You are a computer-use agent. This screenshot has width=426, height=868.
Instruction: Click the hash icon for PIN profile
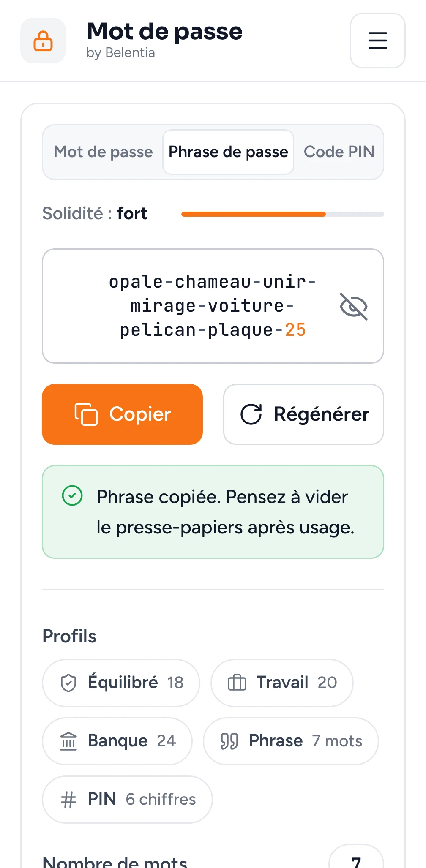[68, 800]
